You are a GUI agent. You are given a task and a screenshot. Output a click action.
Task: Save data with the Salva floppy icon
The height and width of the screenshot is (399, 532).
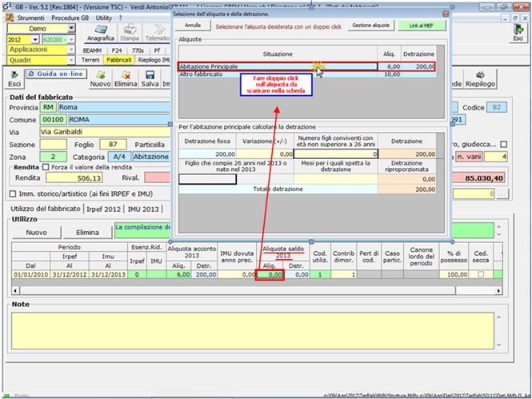(x=150, y=79)
